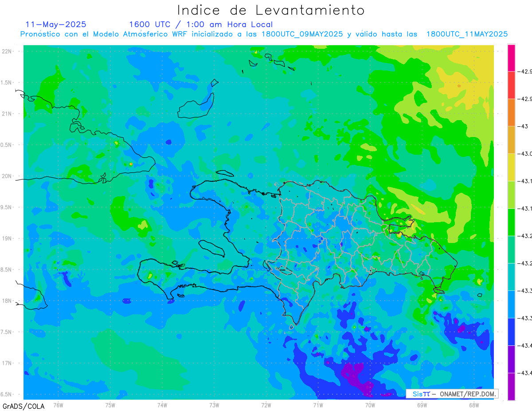Click the "Indice de Levantamiento" title
Screen dimensions: 532x411
[x=271, y=10]
